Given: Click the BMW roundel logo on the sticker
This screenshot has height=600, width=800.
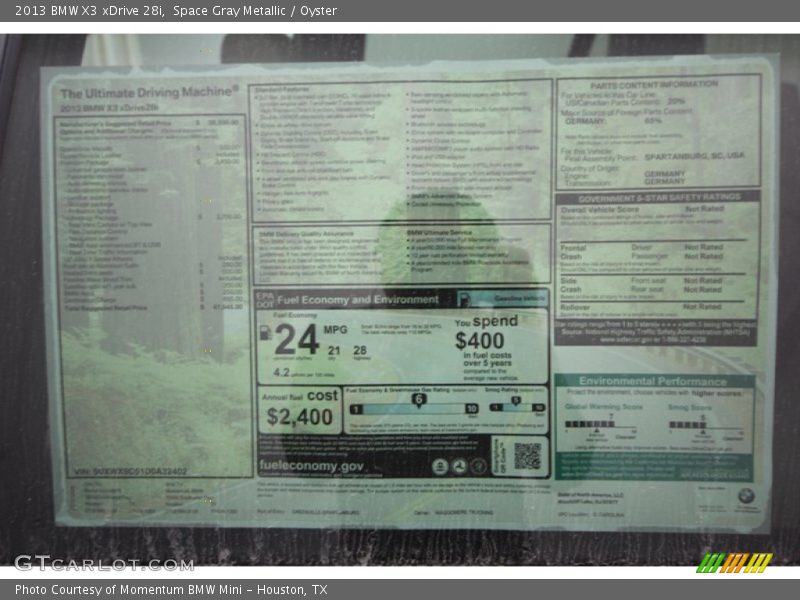Looking at the screenshot, I should [x=747, y=496].
